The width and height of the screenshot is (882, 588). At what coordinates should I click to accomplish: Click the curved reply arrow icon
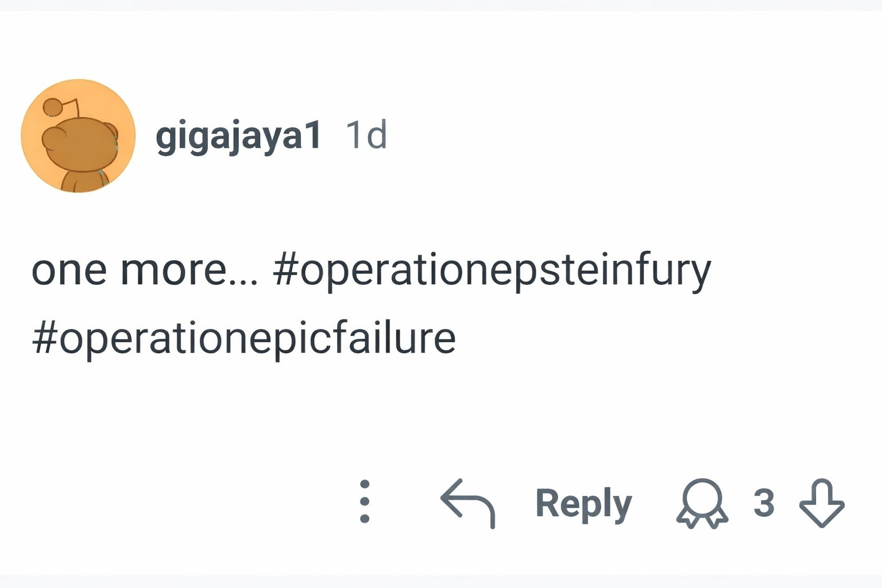(467, 503)
